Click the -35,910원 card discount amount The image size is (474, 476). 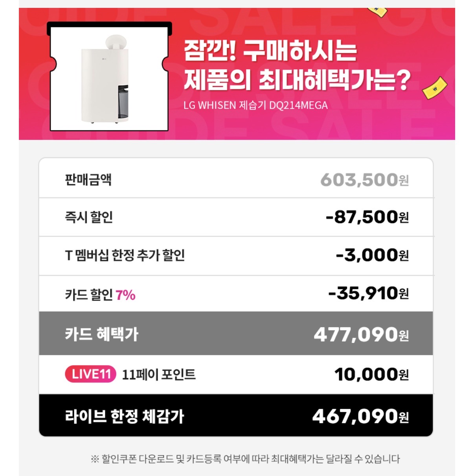coord(368,293)
